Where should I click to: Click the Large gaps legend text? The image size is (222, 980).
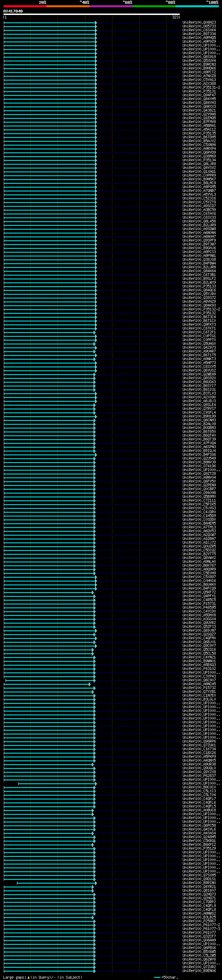pos(43,977)
